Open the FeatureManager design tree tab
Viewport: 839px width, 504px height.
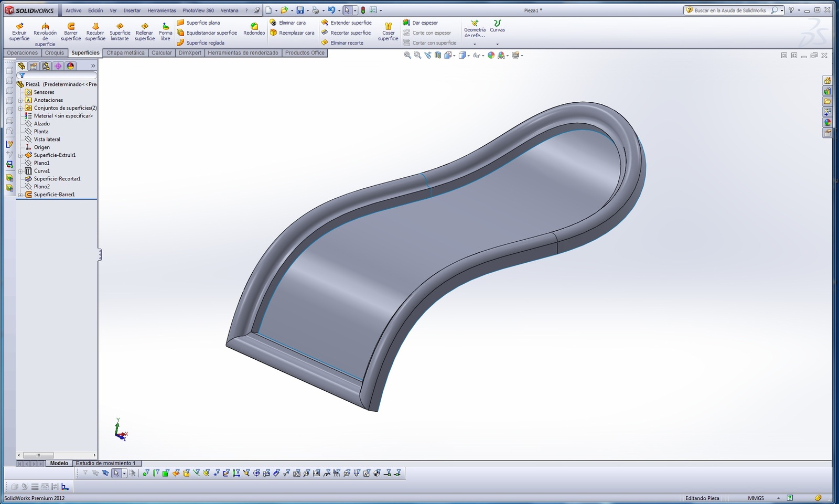click(x=21, y=66)
